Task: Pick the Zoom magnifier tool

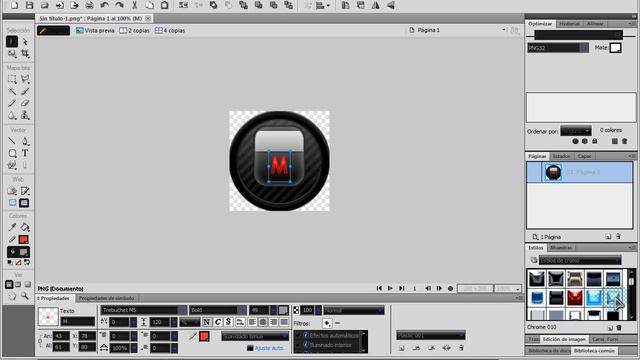Action: [25, 296]
